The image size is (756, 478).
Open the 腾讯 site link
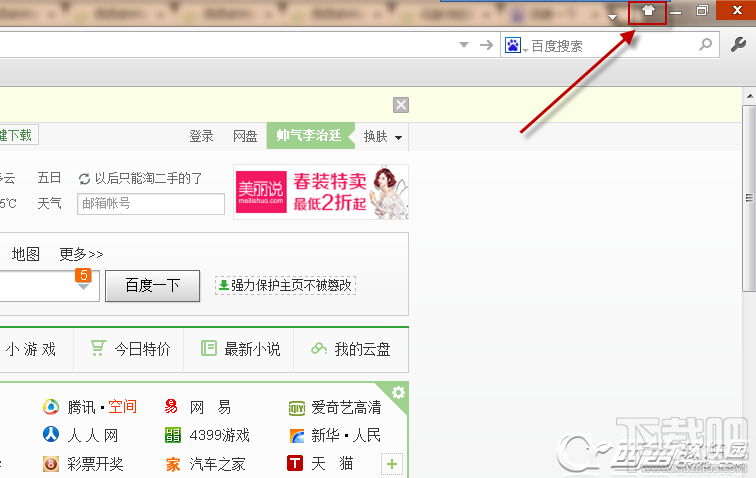coord(81,408)
